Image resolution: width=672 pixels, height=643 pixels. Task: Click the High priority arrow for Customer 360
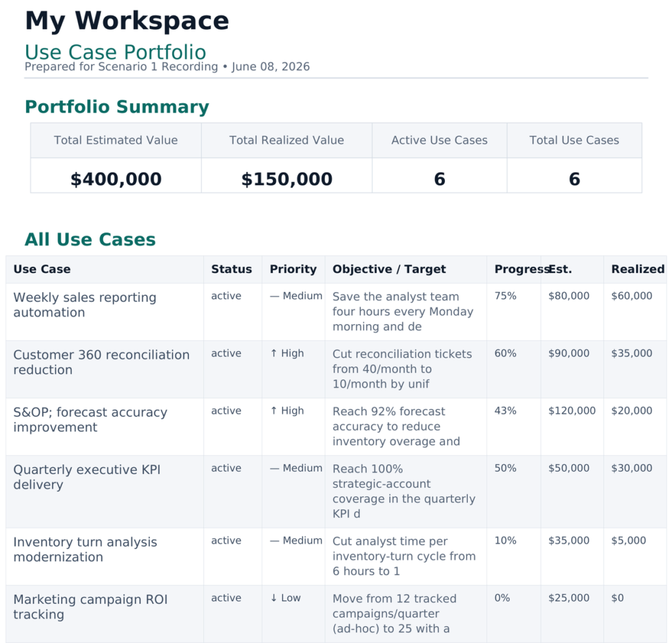[274, 354]
